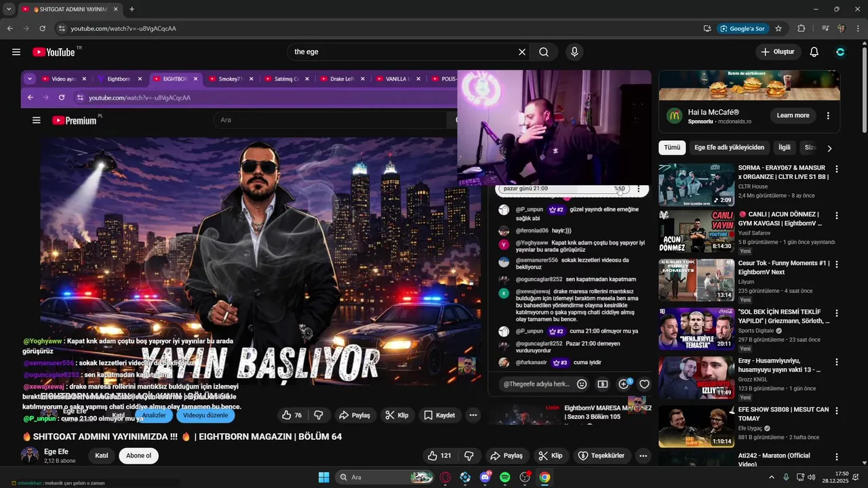
Task: Open the YouTube guide hamburger menu
Action: tap(16, 52)
